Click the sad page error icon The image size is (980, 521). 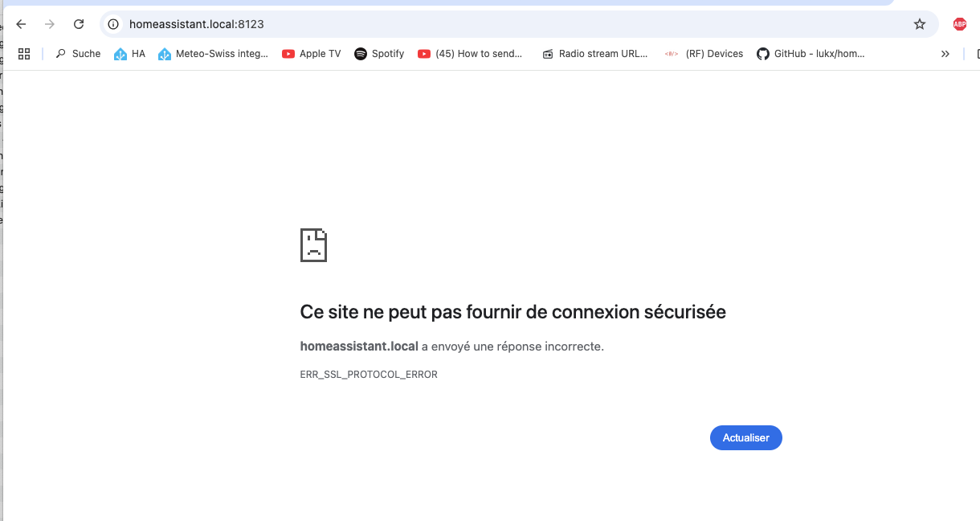[313, 245]
